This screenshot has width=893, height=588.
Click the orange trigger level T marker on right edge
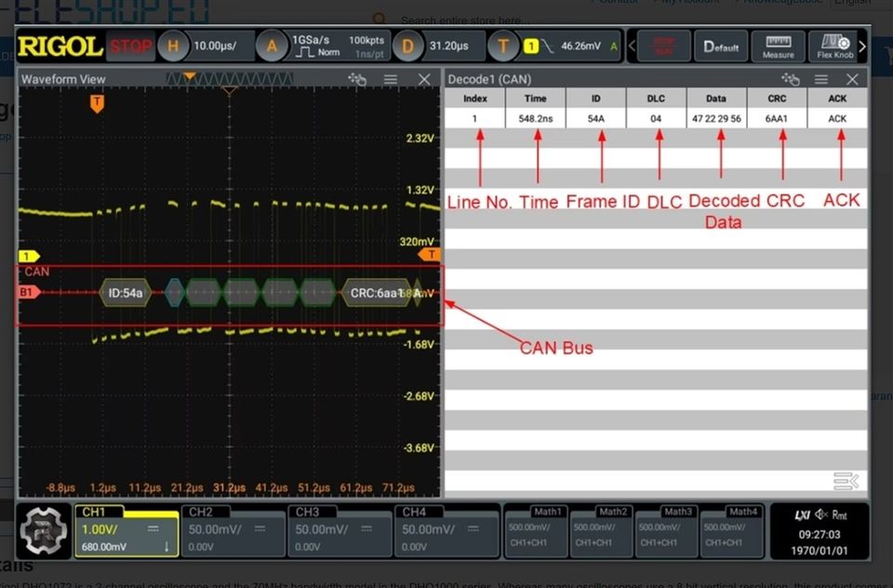tap(430, 255)
